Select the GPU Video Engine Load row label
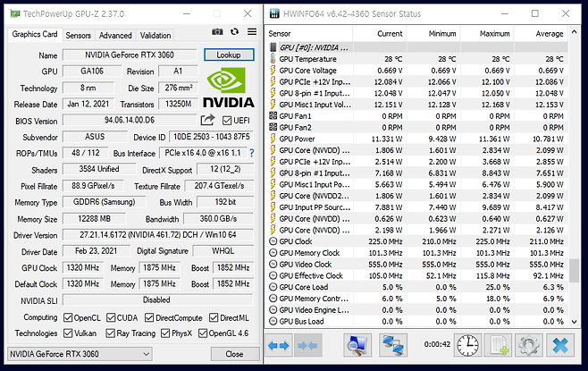Viewport: 588px width, 371px height. click(315, 310)
